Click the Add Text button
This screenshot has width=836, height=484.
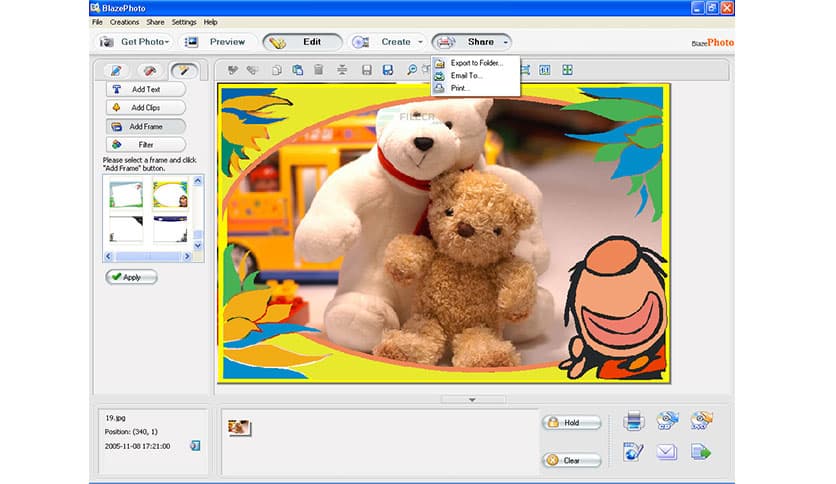[146, 89]
